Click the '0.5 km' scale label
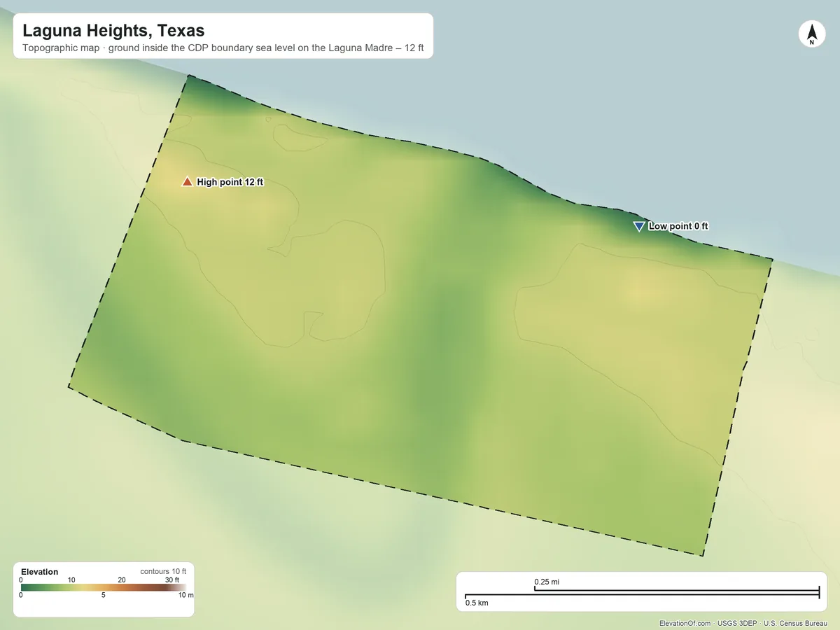The width and height of the screenshot is (840, 630). (477, 603)
